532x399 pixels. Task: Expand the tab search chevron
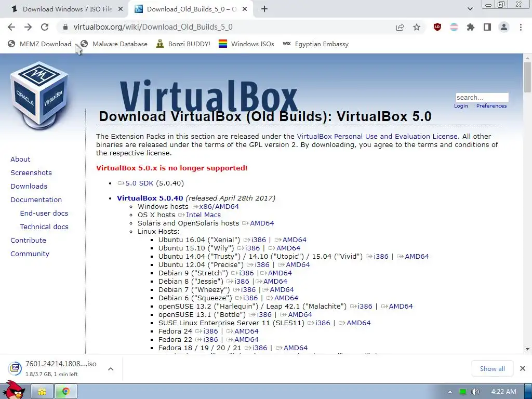(470, 9)
